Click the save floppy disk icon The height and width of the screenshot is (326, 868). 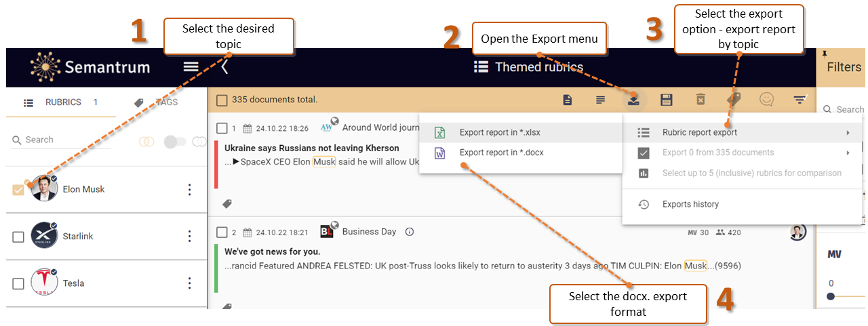tap(667, 100)
